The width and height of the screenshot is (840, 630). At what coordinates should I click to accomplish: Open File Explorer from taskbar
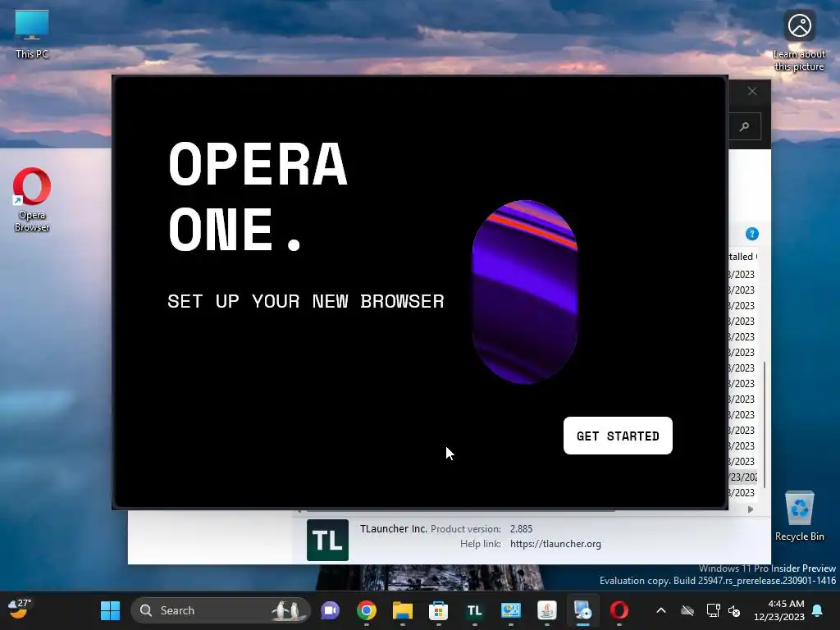(402, 610)
